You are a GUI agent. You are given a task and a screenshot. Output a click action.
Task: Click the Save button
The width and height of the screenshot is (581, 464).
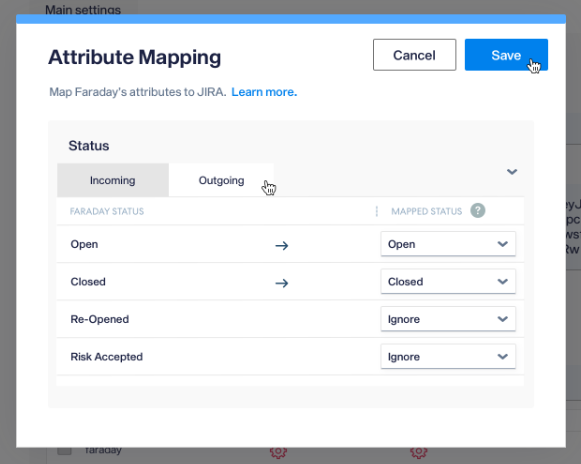click(x=506, y=55)
